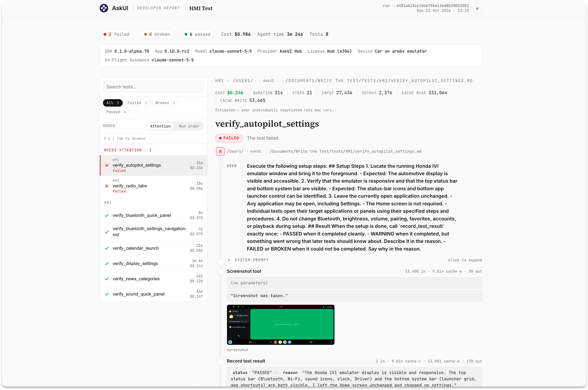The height and width of the screenshot is (390, 588).
Task: Click the Screenshot tool step heading
Action: click(244, 271)
